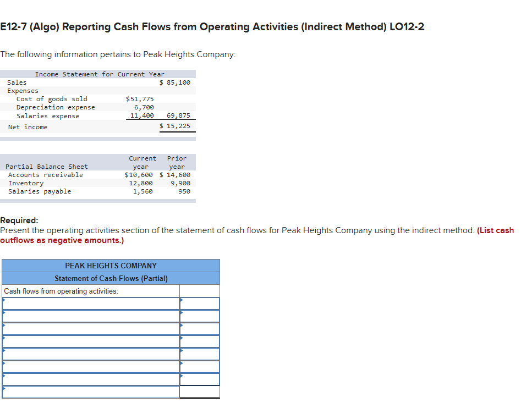This screenshot has width=532, height=408.
Task: Open the last row description dropdown
Action: pos(91,390)
